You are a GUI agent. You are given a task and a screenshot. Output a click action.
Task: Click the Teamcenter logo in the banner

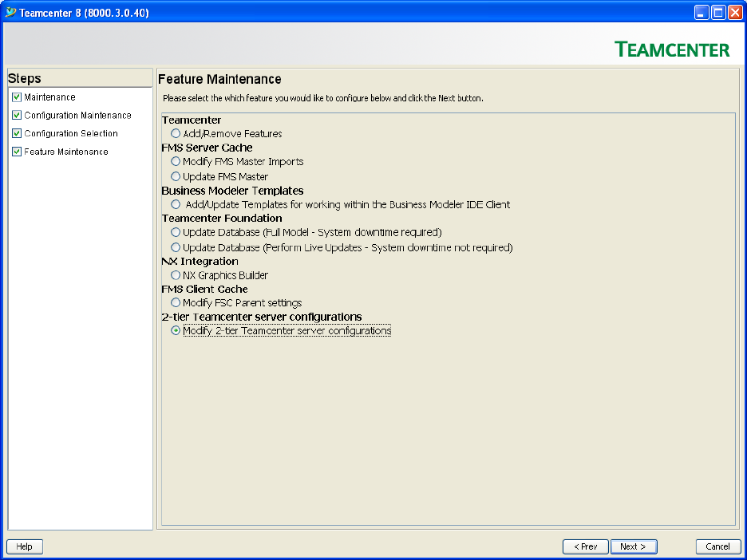[x=672, y=49]
